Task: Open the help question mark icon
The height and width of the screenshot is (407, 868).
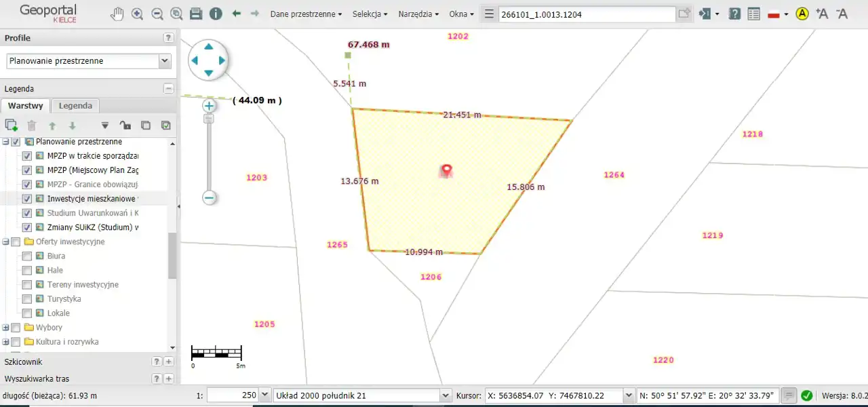Action: tap(734, 14)
